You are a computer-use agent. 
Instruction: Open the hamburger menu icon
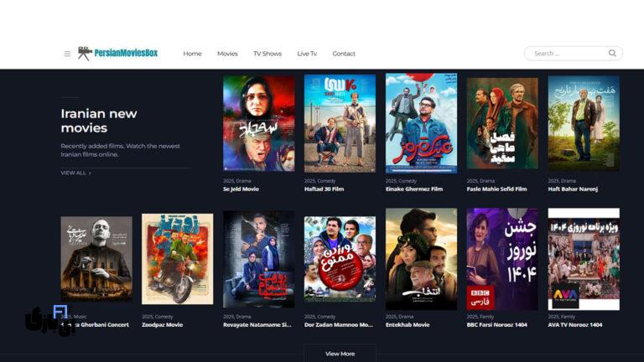click(x=67, y=54)
